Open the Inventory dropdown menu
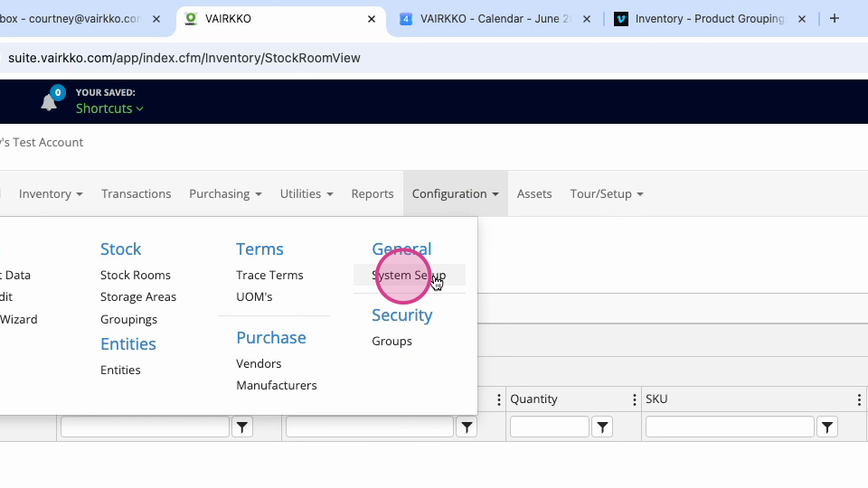This screenshot has height=488, width=868. 51,193
